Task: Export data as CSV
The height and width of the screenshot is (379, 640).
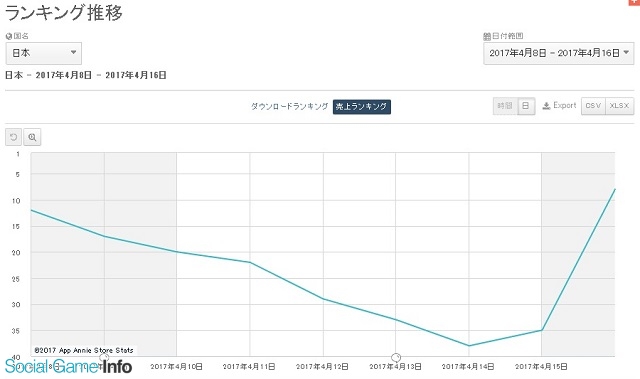Action: pyautogui.click(x=593, y=106)
